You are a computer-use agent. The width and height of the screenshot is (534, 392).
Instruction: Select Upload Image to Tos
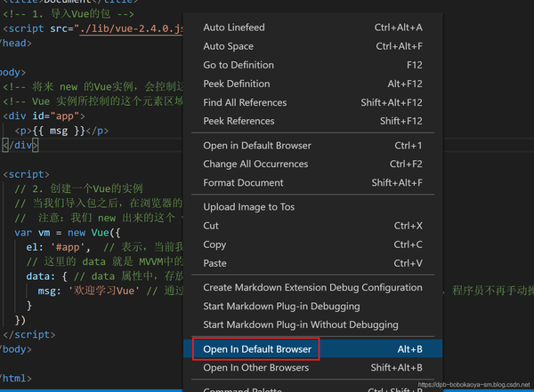point(312,207)
